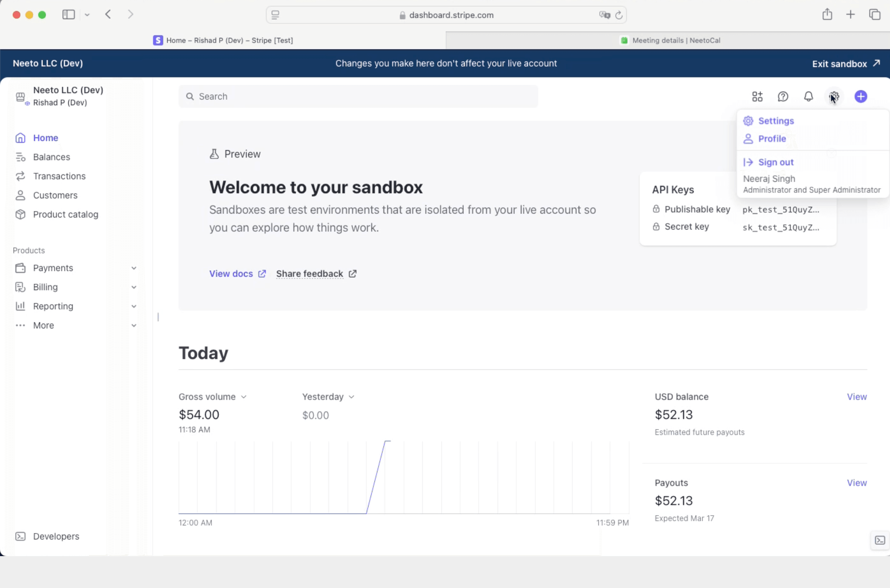Click the lock icon next to Secret key
The height and width of the screenshot is (588, 890).
coord(656,226)
